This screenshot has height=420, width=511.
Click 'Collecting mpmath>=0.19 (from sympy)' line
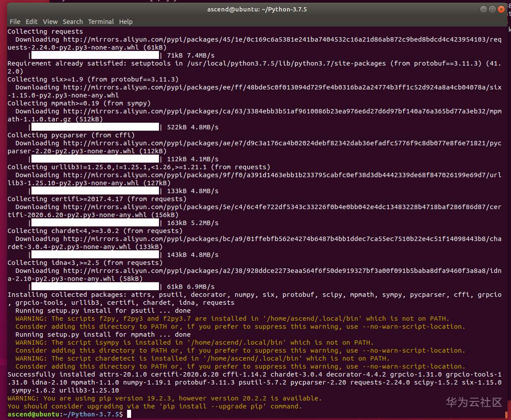click(x=79, y=103)
